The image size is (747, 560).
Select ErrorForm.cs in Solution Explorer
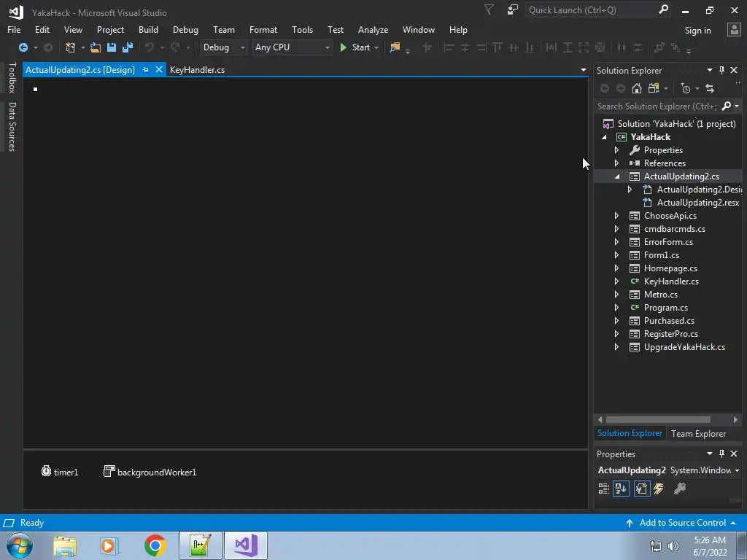click(668, 242)
